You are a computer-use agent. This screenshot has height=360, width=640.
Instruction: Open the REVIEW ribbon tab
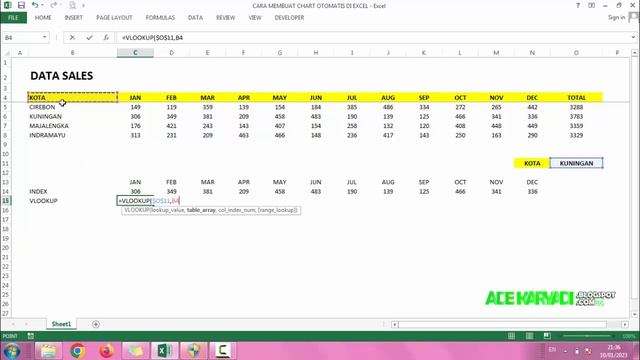click(226, 18)
